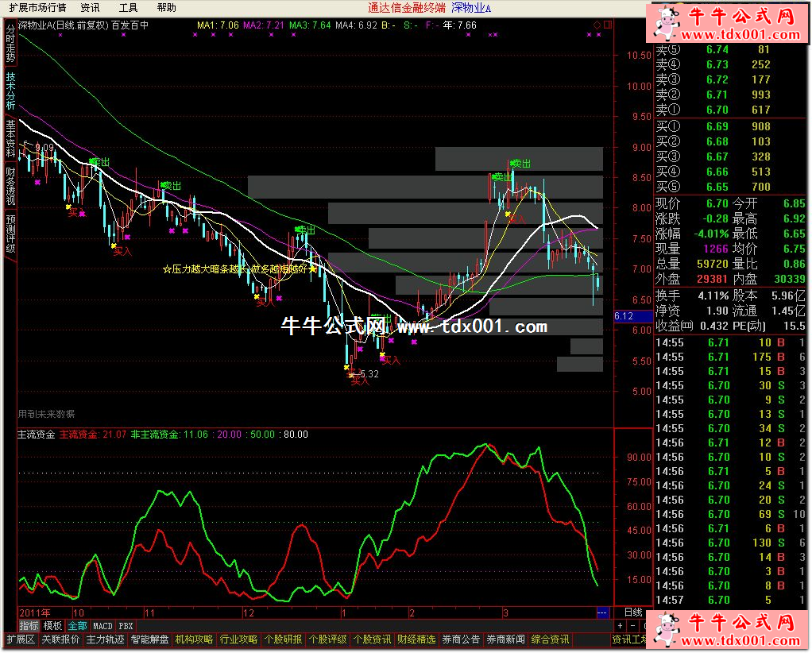Select the 基本资料 side tab
812x653 pixels.
click(10, 140)
